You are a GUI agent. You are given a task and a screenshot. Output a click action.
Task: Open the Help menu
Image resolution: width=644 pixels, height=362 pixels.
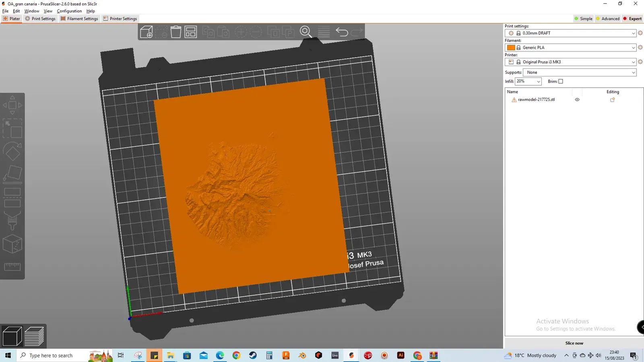pos(91,11)
